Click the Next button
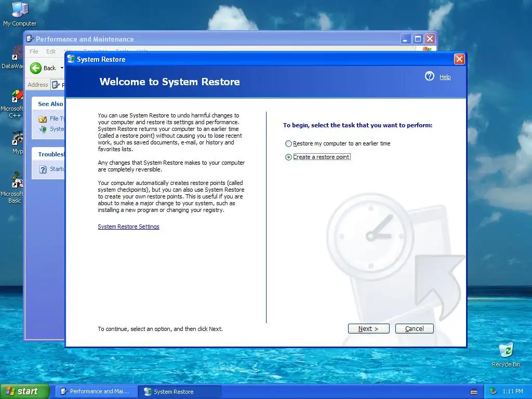Image resolution: width=532 pixels, height=399 pixels. (x=368, y=328)
